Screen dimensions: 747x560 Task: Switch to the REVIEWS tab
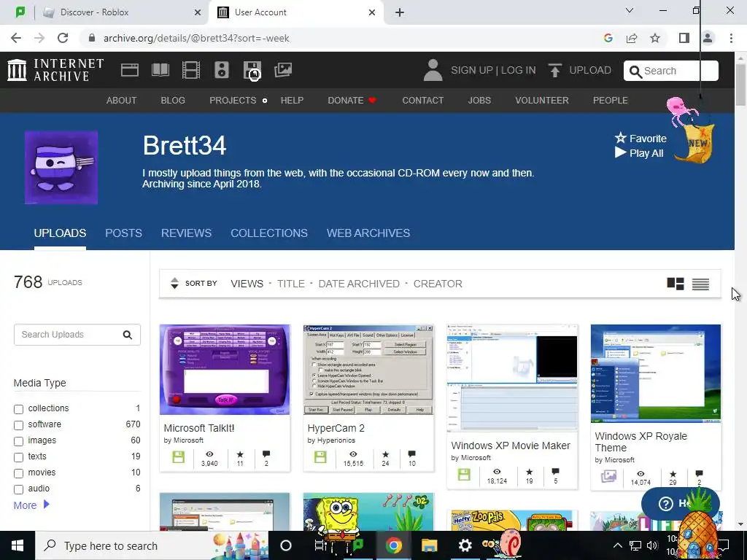coord(186,233)
